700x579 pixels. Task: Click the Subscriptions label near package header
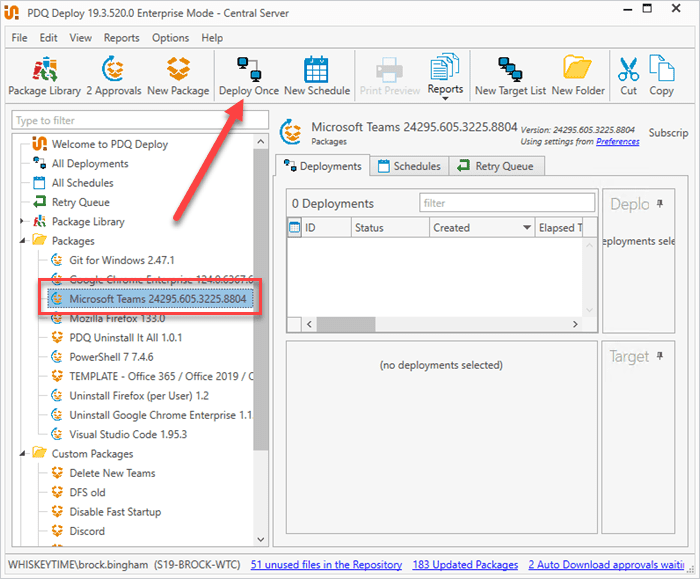pos(668,133)
